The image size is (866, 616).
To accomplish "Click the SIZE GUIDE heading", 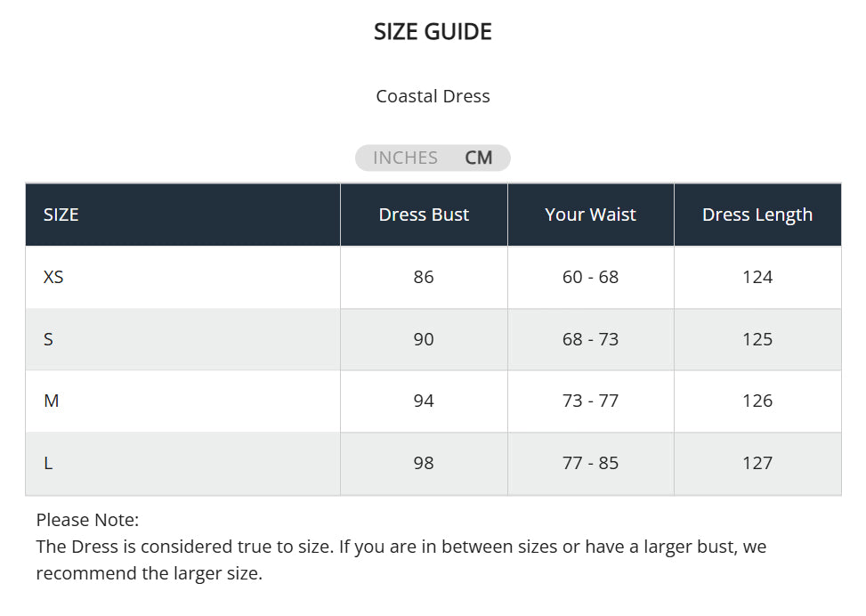I will (x=433, y=31).
